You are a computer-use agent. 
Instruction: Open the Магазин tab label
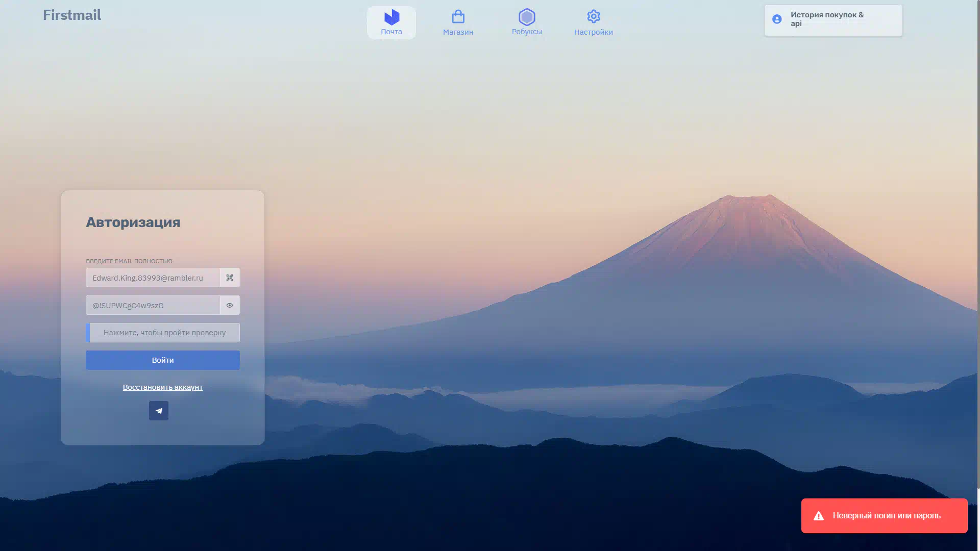coord(458,32)
